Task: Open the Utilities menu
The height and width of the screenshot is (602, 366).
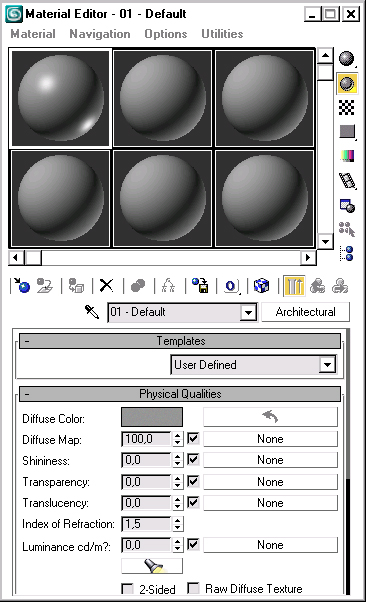Action: [x=222, y=34]
